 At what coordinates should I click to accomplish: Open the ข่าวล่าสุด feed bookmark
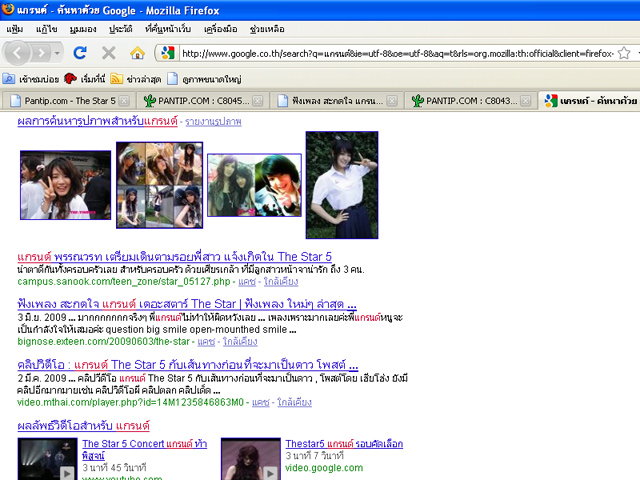136,79
